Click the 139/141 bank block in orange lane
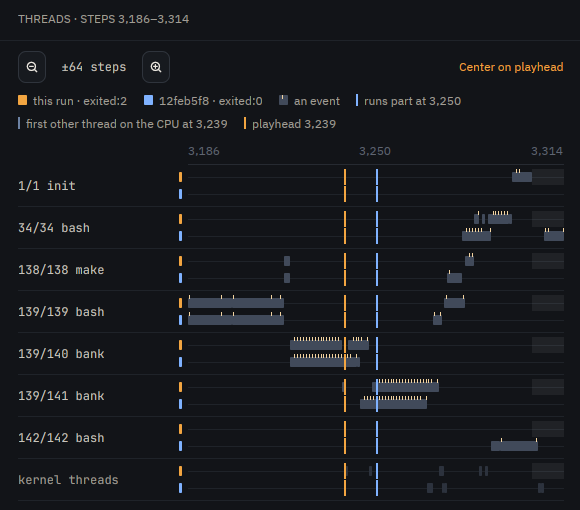Viewport: 580px width, 510px height. click(405, 387)
